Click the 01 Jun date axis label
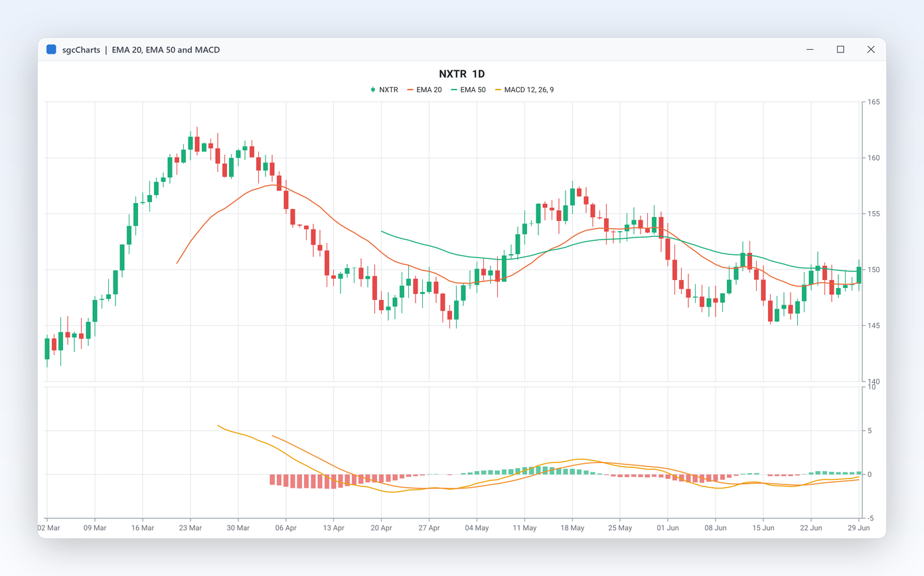 (668, 528)
